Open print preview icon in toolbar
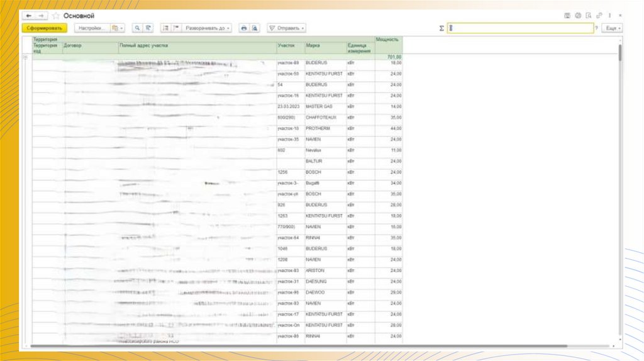The height and width of the screenshot is (361, 644). 255,28
